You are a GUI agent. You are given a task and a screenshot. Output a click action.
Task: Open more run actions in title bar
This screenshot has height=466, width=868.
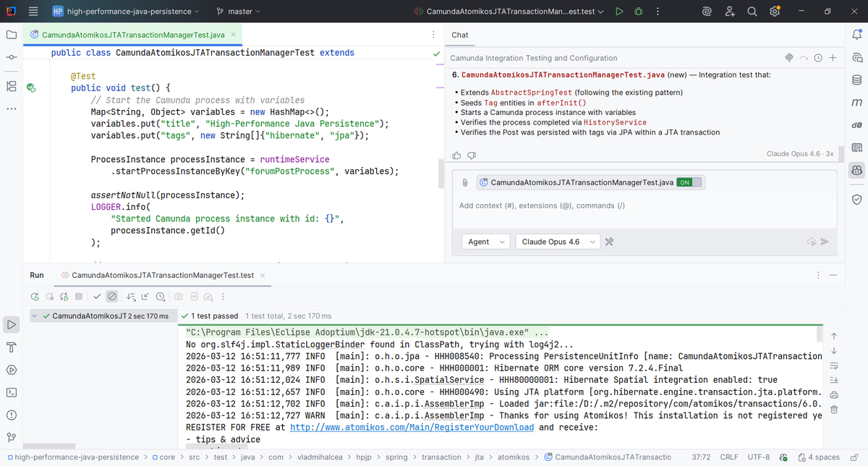point(657,12)
